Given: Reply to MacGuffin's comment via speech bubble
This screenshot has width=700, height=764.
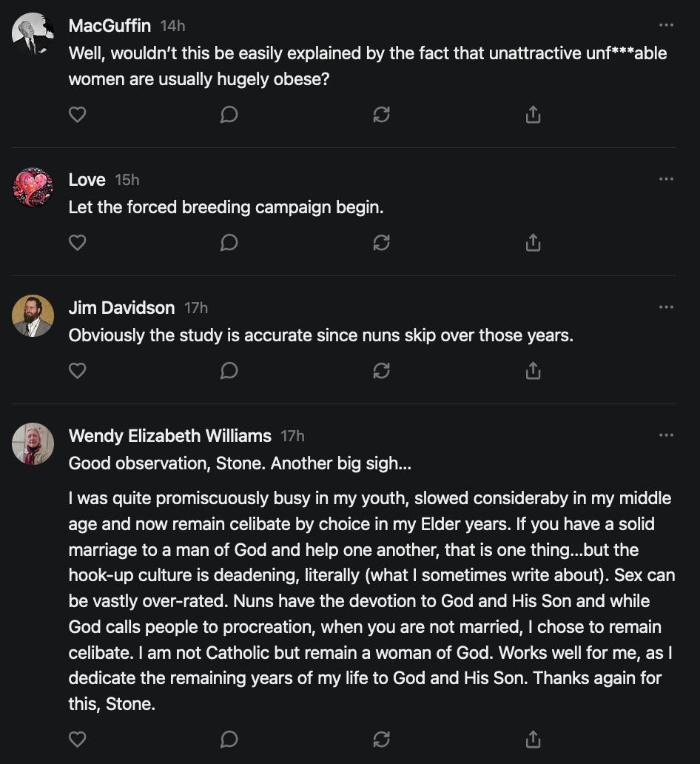Looking at the screenshot, I should point(229,115).
